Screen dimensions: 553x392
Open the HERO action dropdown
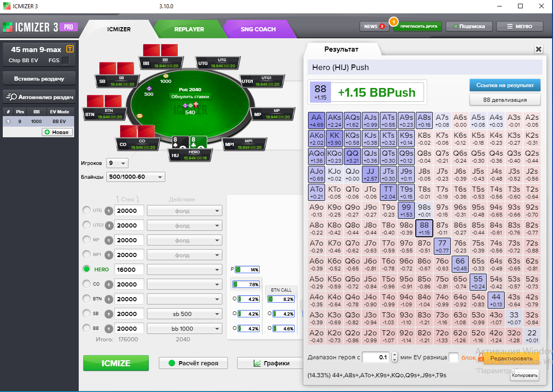click(184, 270)
